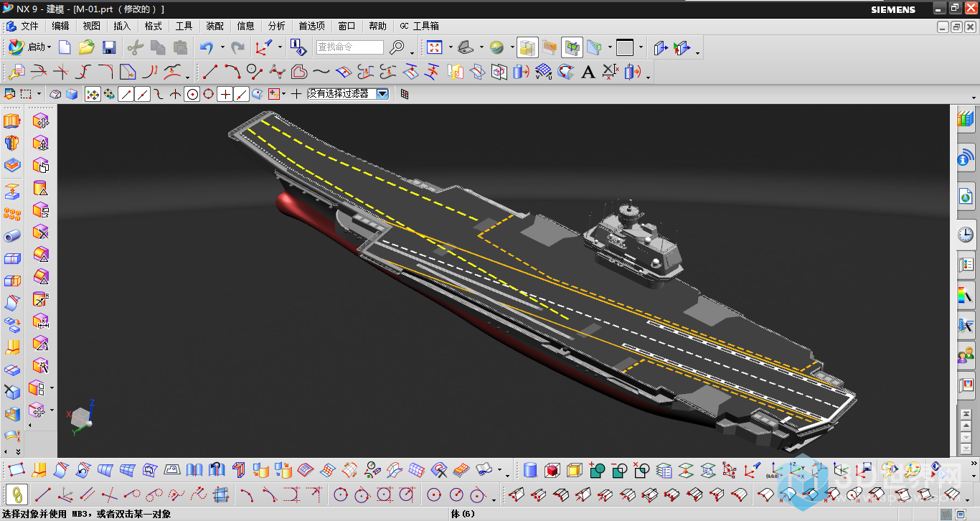Open the History clock icon
Viewport: 980px width, 521px height.
click(966, 234)
